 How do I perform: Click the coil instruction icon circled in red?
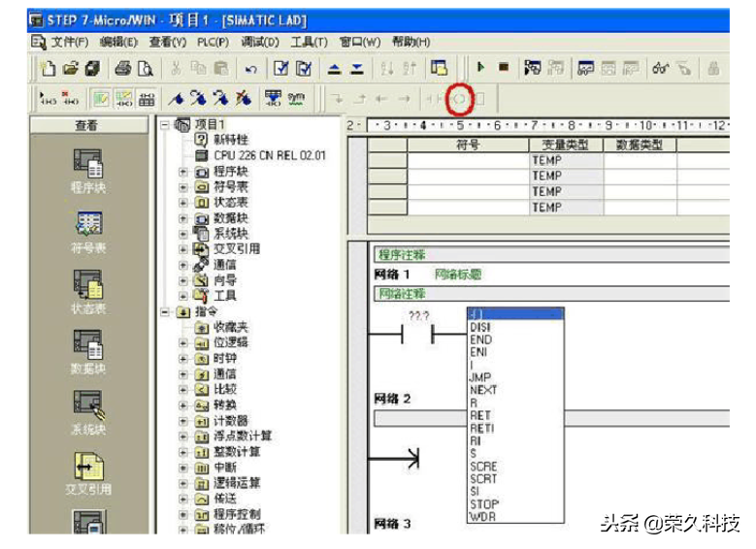pyautogui.click(x=458, y=98)
